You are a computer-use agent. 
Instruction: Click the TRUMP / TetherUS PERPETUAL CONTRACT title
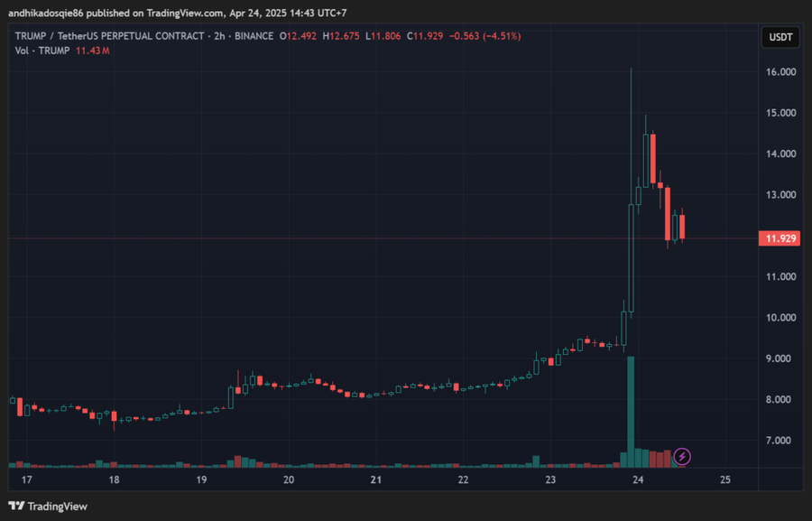[109, 36]
